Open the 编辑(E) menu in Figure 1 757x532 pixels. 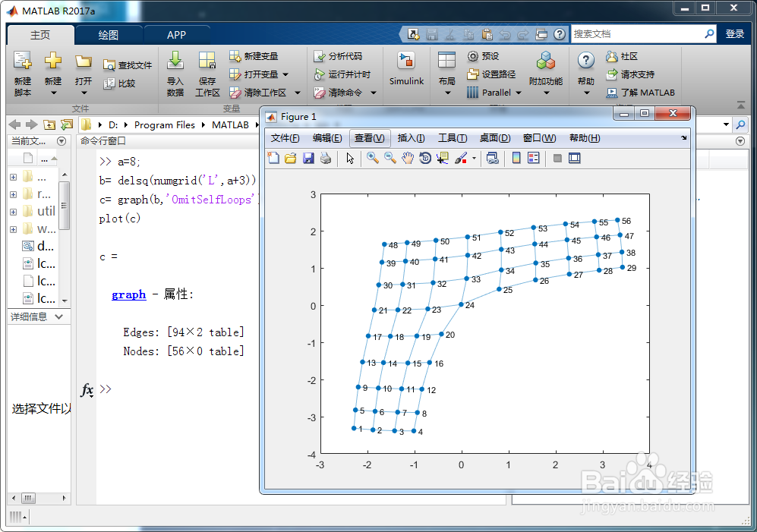coord(327,138)
